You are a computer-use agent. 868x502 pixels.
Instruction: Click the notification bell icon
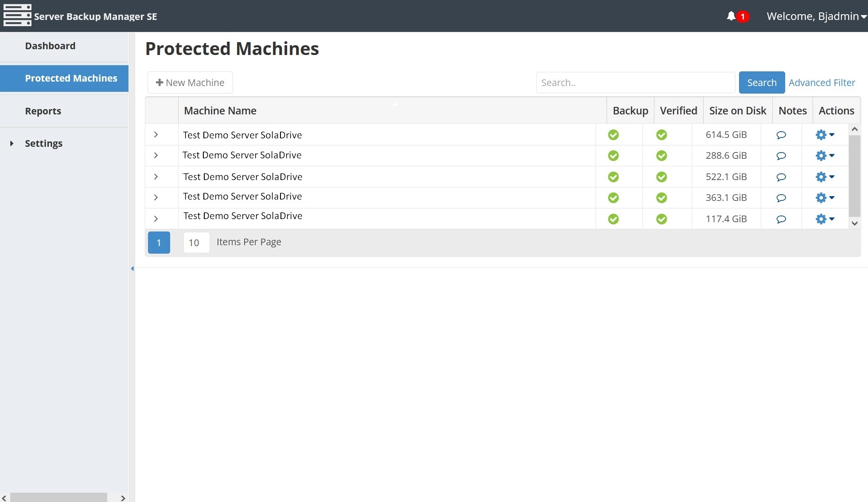(x=731, y=16)
